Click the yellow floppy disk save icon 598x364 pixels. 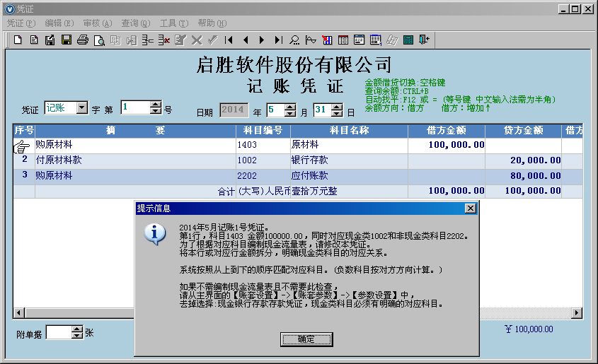pos(67,40)
